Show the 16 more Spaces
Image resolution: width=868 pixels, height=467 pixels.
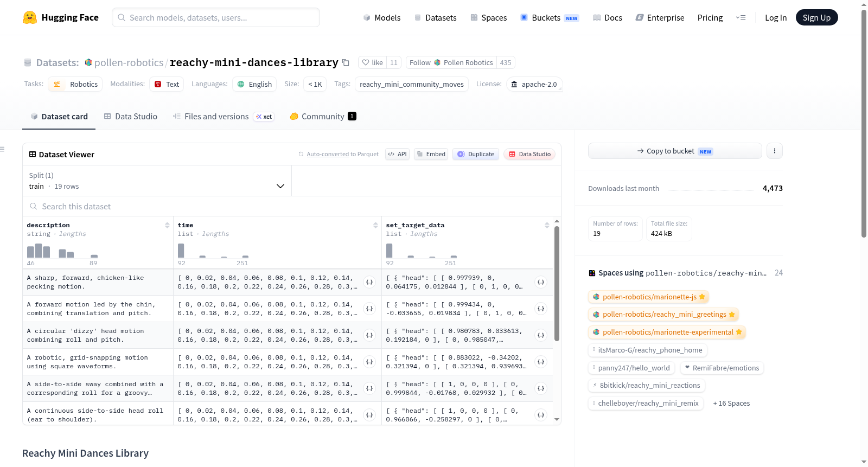[731, 403]
